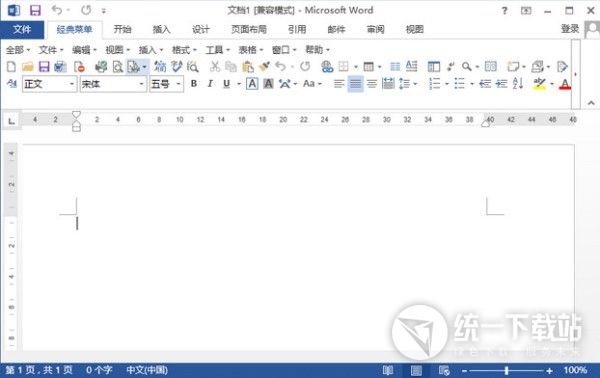Click 登录 sign-in link
600x378 pixels.
coord(570,29)
